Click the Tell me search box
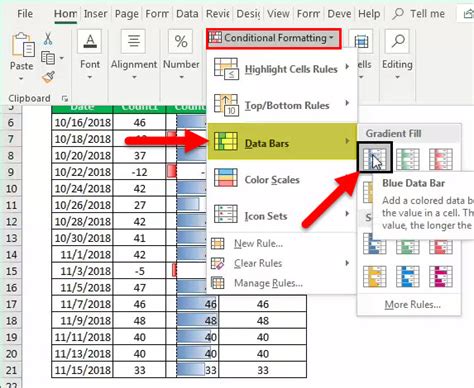 click(x=419, y=14)
